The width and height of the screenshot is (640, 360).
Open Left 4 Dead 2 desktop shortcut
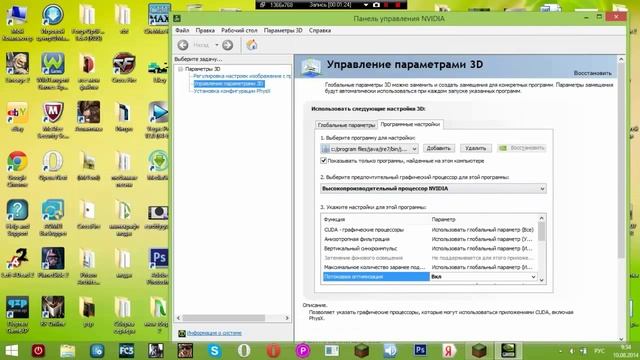(x=17, y=263)
